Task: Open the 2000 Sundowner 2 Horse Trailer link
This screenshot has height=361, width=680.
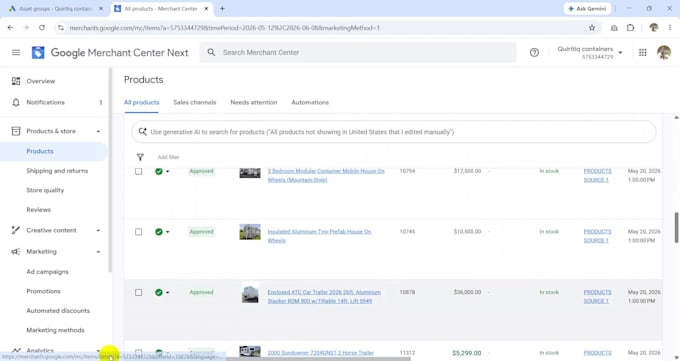Action: point(320,353)
